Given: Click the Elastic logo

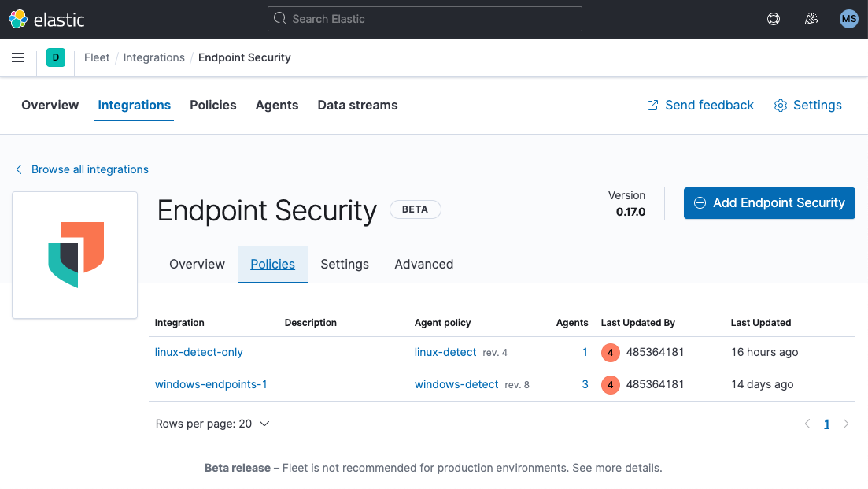Looking at the screenshot, I should pyautogui.click(x=46, y=20).
